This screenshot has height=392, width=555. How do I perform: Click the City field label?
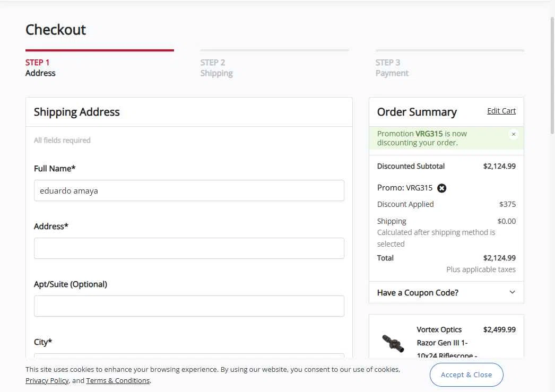pos(43,342)
